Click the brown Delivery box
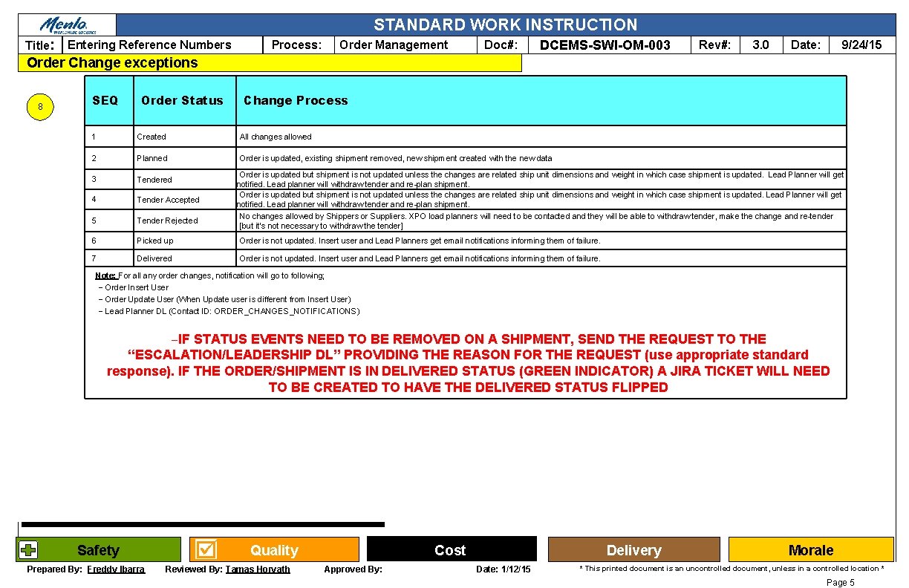Screen dimensions: 909x588 tap(633, 549)
